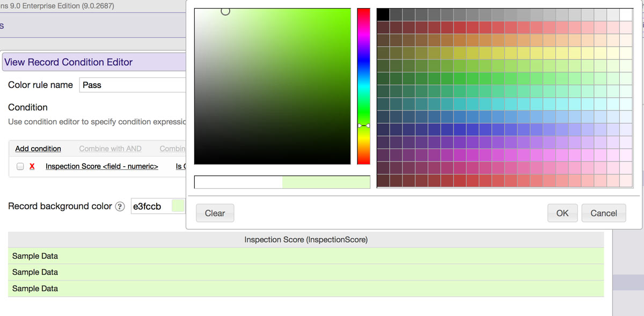Click the circular saturation picker handle
The height and width of the screenshot is (316, 644).
(225, 11)
